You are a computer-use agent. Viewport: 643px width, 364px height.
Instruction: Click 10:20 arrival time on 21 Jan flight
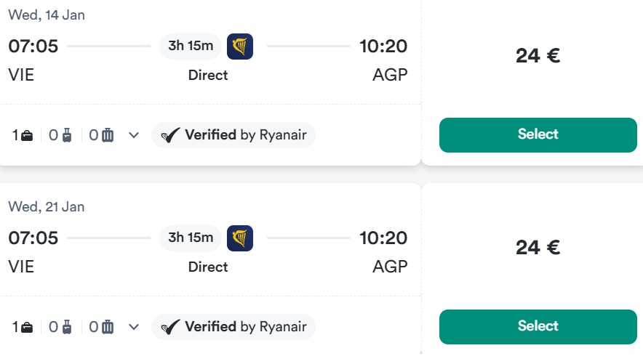coord(383,238)
